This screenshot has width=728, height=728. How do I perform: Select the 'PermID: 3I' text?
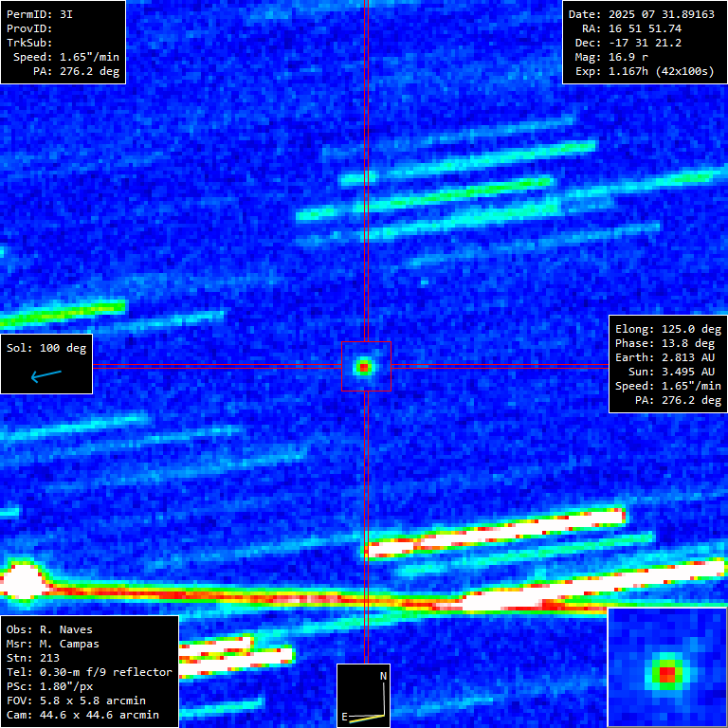click(x=40, y=14)
